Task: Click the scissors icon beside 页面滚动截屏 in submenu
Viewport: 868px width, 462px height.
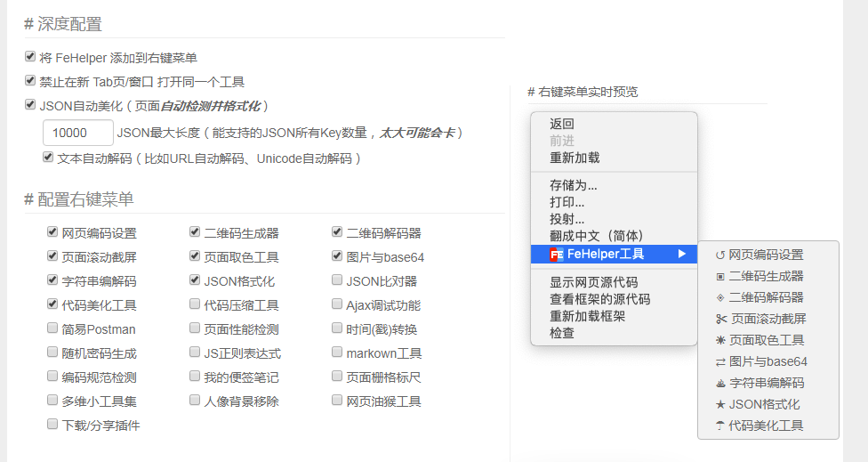Action: [x=721, y=319]
